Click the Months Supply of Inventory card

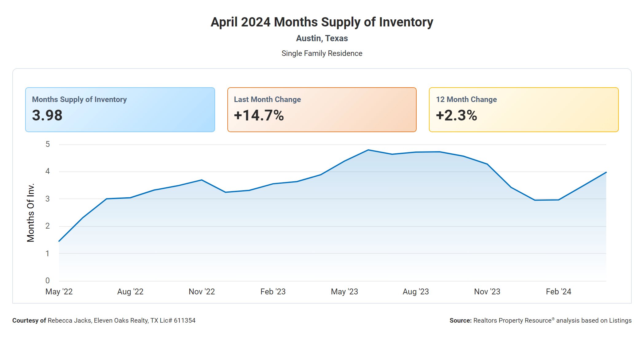[x=120, y=110]
